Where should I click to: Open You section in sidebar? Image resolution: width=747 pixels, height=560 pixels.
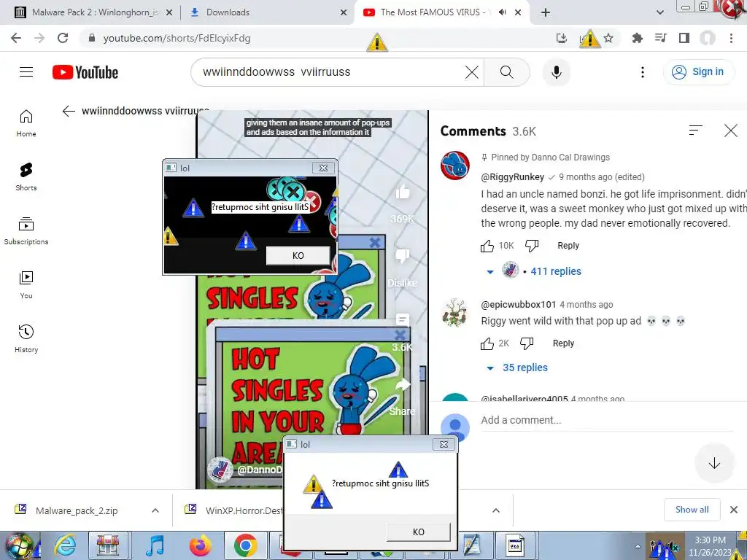(26, 285)
